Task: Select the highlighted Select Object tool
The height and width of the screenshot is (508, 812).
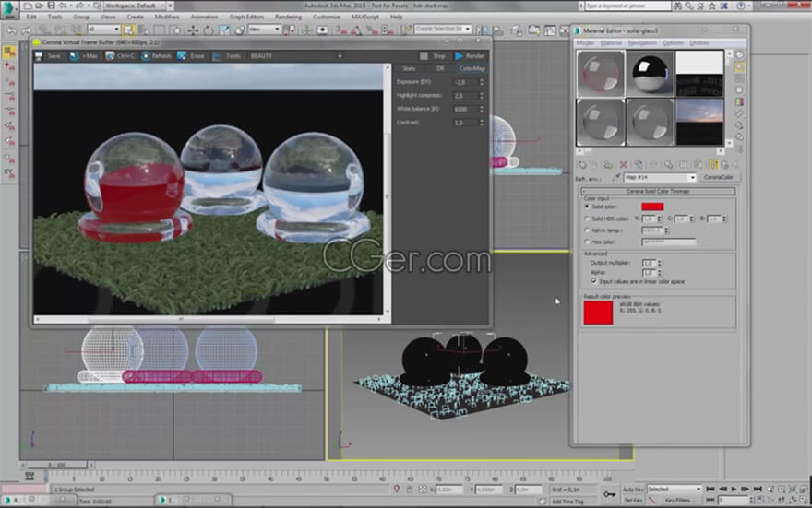Action: tap(128, 30)
